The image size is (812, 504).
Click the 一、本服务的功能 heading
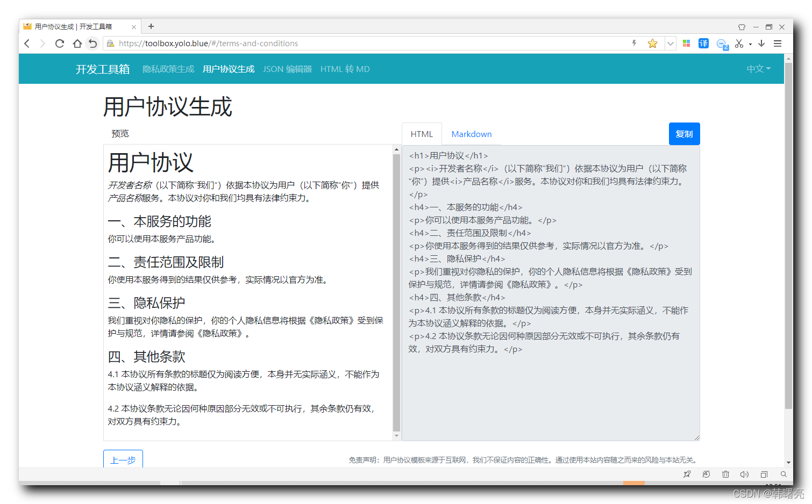point(160,221)
